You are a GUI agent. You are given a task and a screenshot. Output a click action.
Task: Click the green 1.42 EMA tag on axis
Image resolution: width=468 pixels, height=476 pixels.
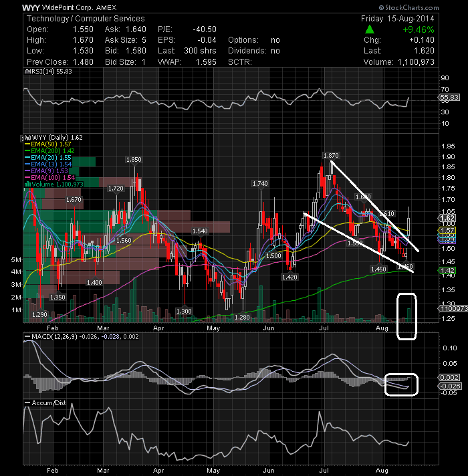(x=447, y=270)
